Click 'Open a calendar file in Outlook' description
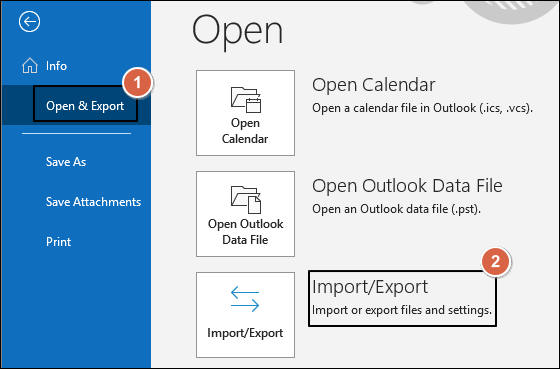Image resolution: width=560 pixels, height=369 pixels. coord(422,108)
